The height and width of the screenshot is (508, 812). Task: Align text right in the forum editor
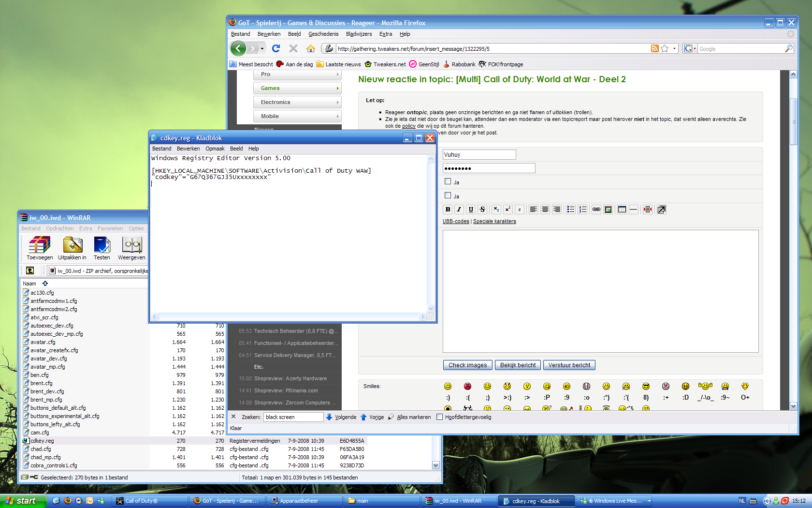556,209
